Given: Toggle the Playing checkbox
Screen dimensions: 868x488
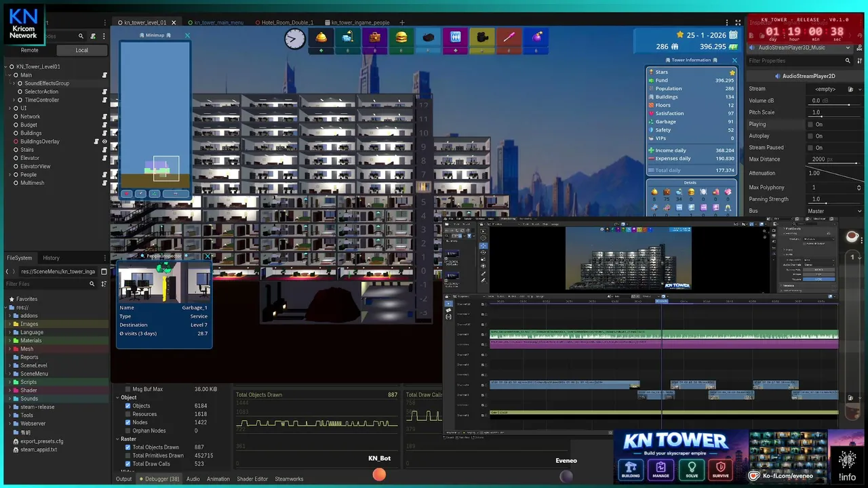Looking at the screenshot, I should [810, 124].
